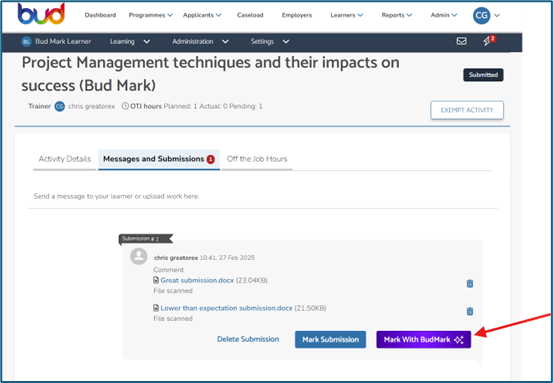Switch to the Off the Job Hours tab

pyautogui.click(x=257, y=159)
